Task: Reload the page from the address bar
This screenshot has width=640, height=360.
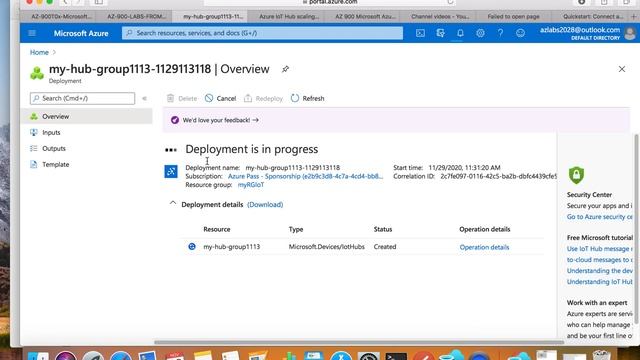Action: 450,2
